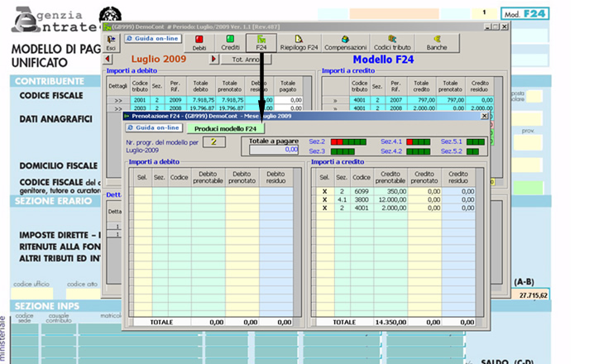Click the F24 toolbar icon

click(261, 43)
